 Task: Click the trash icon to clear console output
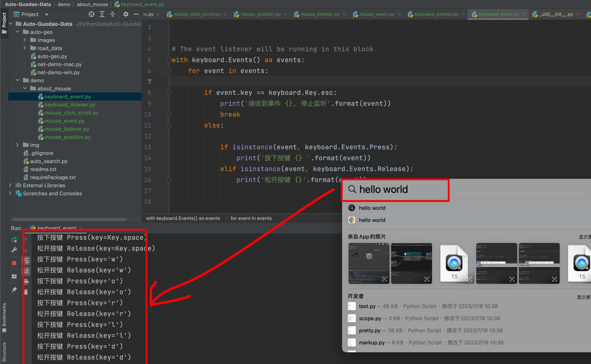pos(26,292)
